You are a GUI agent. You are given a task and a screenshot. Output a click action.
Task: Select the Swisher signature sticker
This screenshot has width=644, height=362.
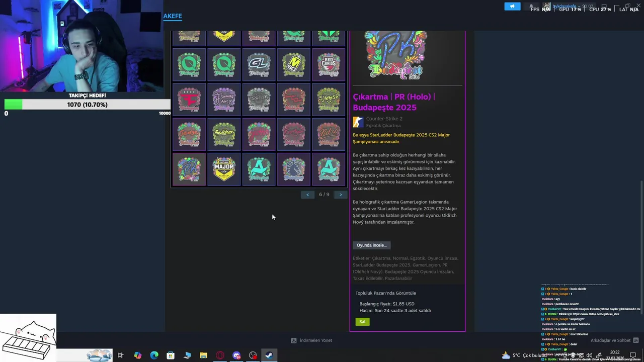(224, 135)
